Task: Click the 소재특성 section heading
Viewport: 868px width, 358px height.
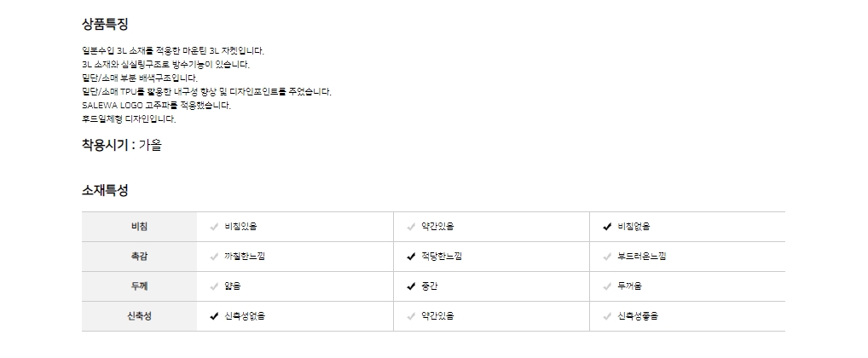Action: pyautogui.click(x=105, y=189)
